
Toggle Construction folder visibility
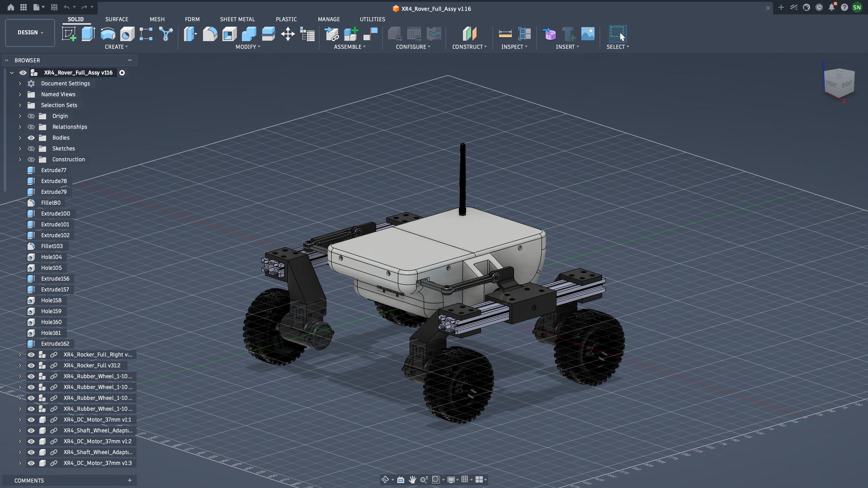pyautogui.click(x=31, y=160)
